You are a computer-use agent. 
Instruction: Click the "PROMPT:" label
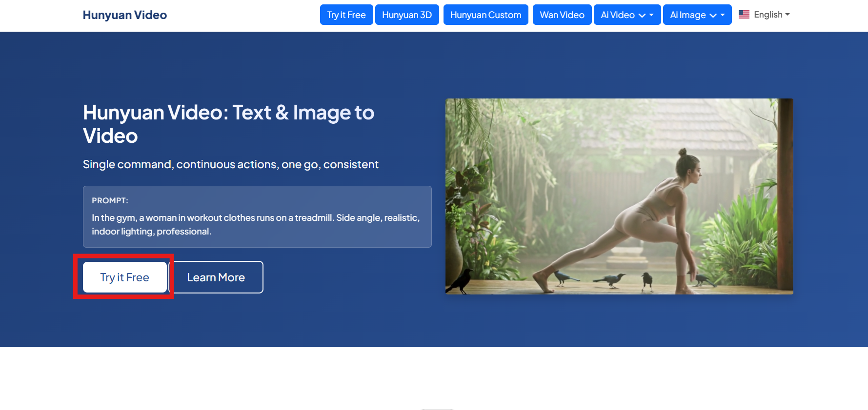tap(110, 200)
